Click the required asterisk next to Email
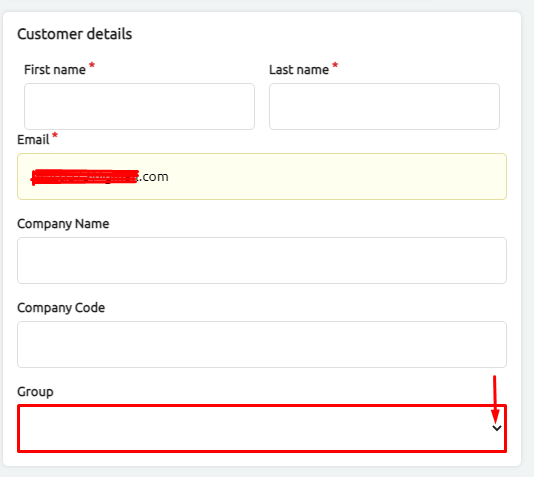Image resolution: width=534 pixels, height=477 pixels. 55,136
